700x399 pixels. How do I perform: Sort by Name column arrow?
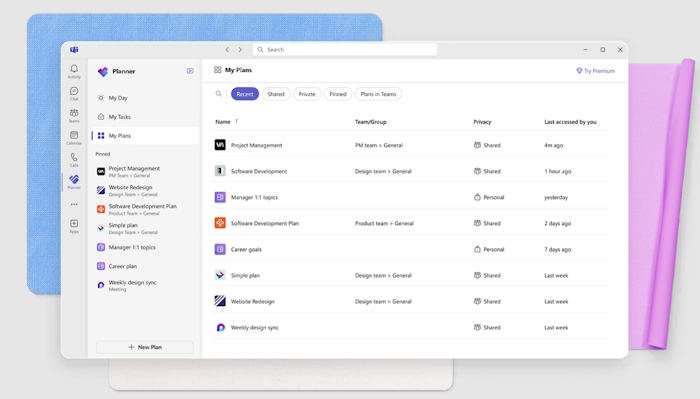click(x=237, y=121)
